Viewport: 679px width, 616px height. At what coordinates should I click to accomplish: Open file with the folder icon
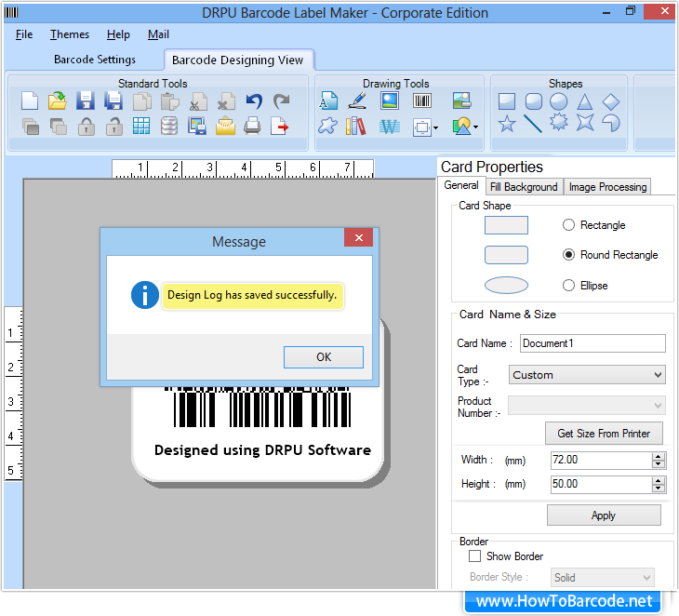pyautogui.click(x=57, y=100)
